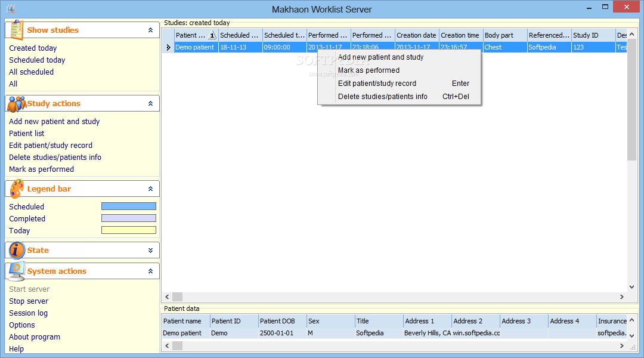Click the Patient data scroll right arrow
This screenshot has width=644, height=358.
coord(622,346)
